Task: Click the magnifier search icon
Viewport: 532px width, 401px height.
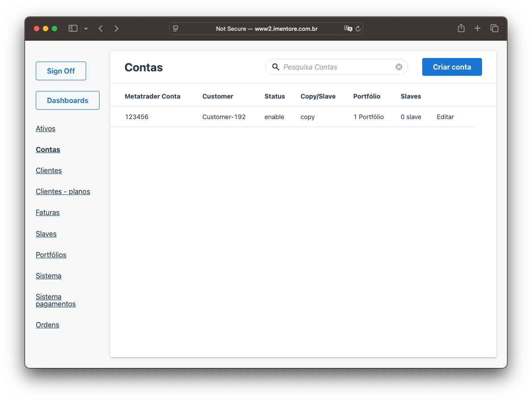Action: coord(276,67)
